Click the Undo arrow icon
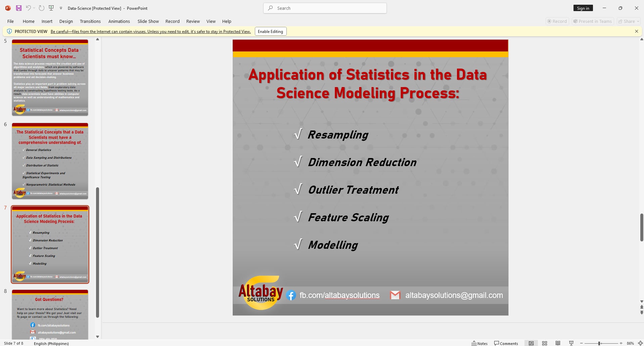Image resolution: width=644 pixels, height=346 pixels. pos(28,8)
